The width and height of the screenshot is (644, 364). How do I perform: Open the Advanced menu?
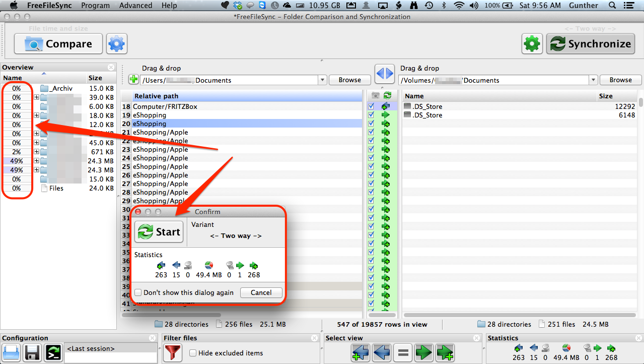click(135, 6)
